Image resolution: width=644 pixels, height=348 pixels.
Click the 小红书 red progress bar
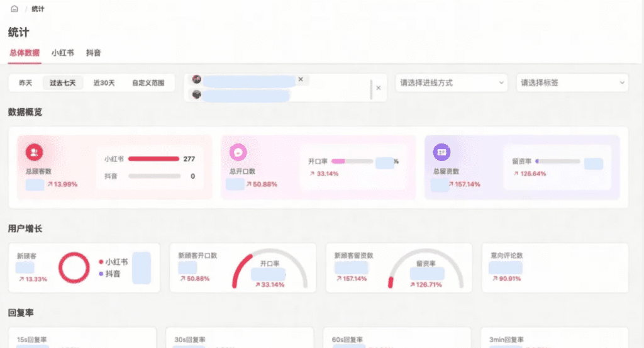[x=153, y=159]
